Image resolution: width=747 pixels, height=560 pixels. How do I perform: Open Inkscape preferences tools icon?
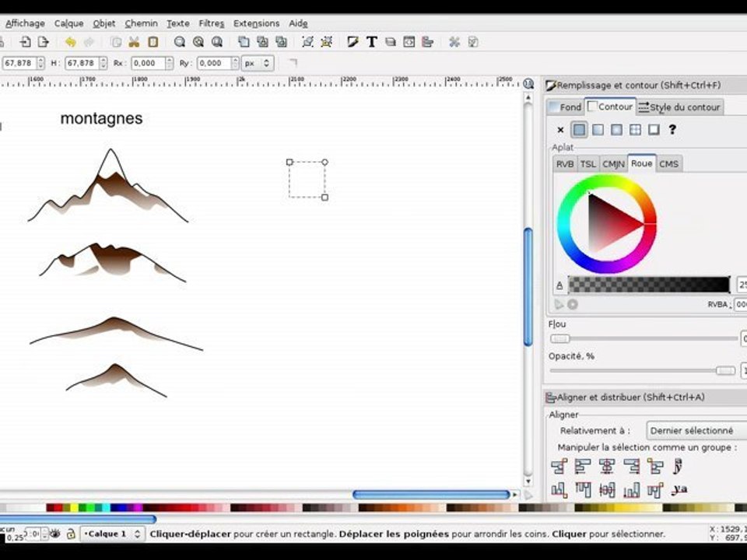coord(454,42)
